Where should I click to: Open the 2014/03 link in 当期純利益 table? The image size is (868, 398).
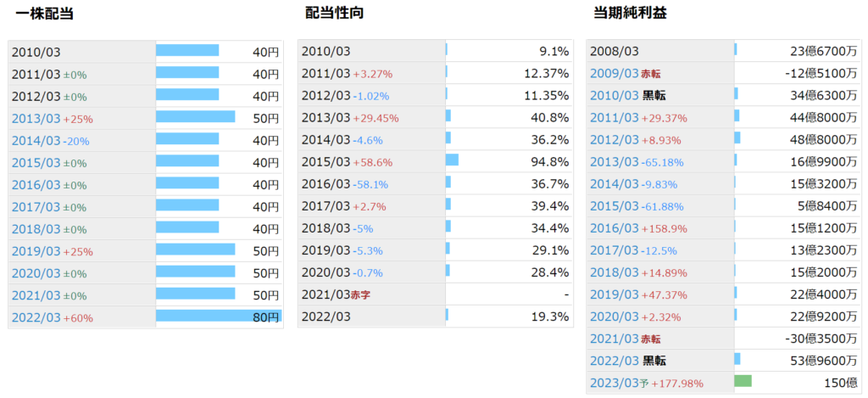(615, 184)
